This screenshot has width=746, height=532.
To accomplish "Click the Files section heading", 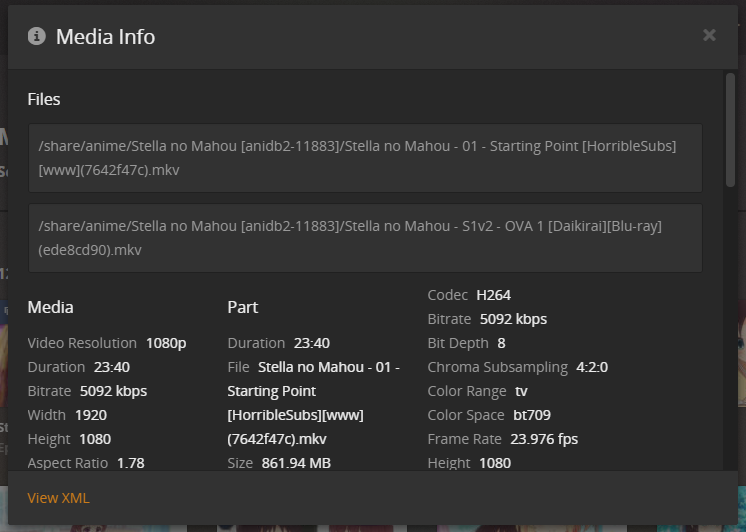I will (x=44, y=99).
